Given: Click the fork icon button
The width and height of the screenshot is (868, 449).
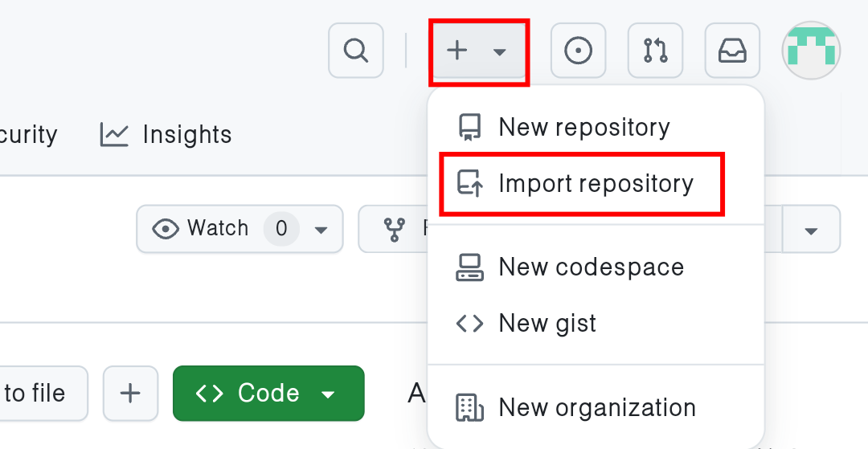Looking at the screenshot, I should [395, 229].
